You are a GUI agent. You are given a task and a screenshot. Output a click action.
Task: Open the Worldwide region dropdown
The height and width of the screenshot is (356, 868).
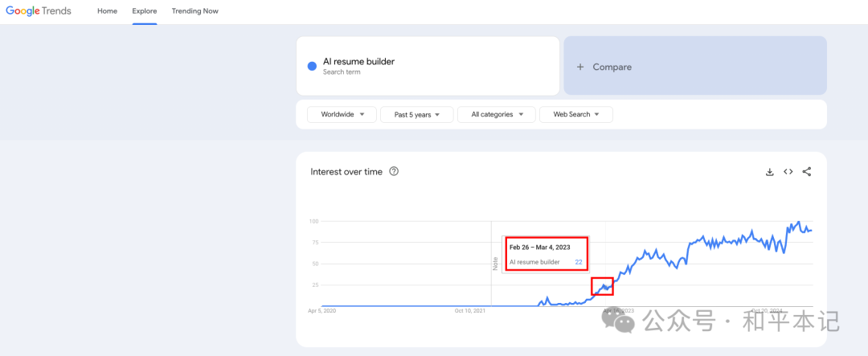[x=342, y=115]
